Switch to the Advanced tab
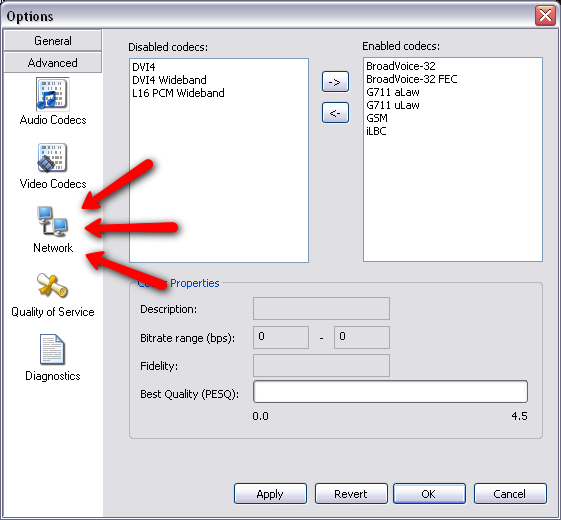This screenshot has height=520, width=561. 53,63
